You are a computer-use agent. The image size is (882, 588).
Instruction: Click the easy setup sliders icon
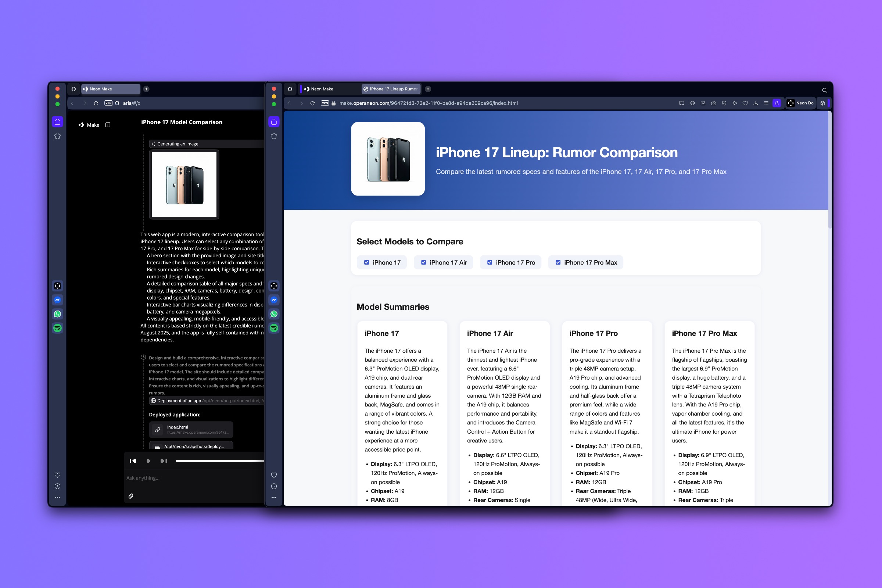766,103
